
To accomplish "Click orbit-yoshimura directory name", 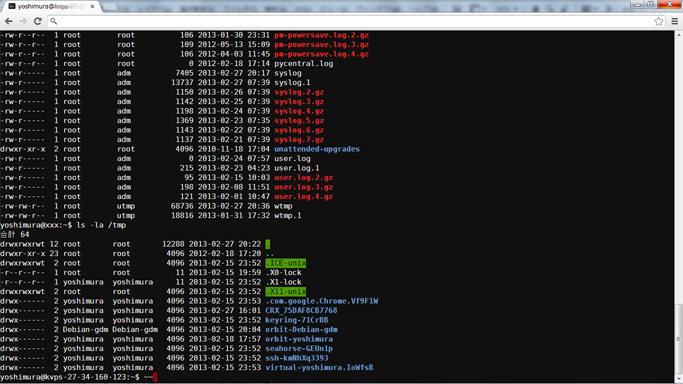I will (x=299, y=339).
